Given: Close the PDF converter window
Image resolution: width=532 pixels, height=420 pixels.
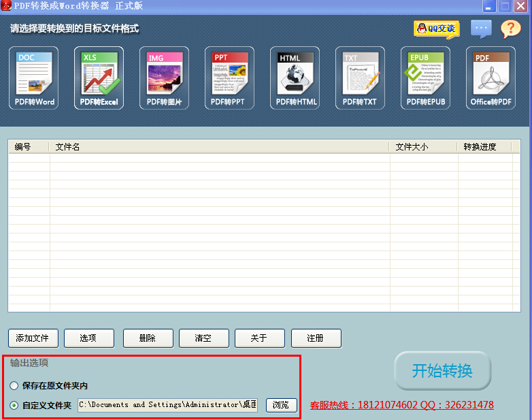Looking at the screenshot, I should (521, 6).
